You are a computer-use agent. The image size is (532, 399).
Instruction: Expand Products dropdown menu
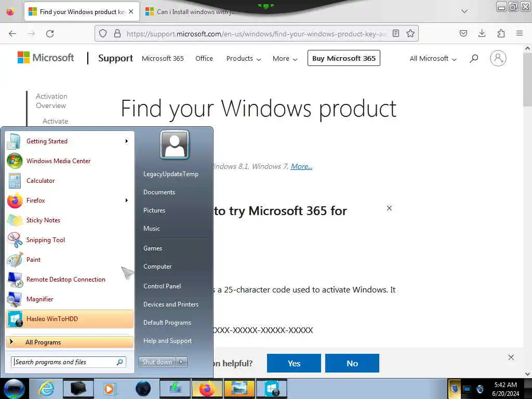pos(244,59)
